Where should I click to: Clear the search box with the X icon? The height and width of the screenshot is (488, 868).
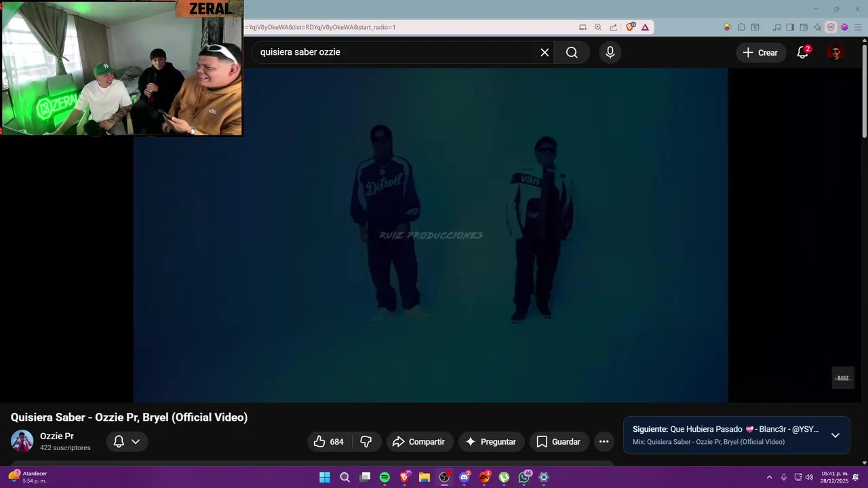tap(545, 52)
